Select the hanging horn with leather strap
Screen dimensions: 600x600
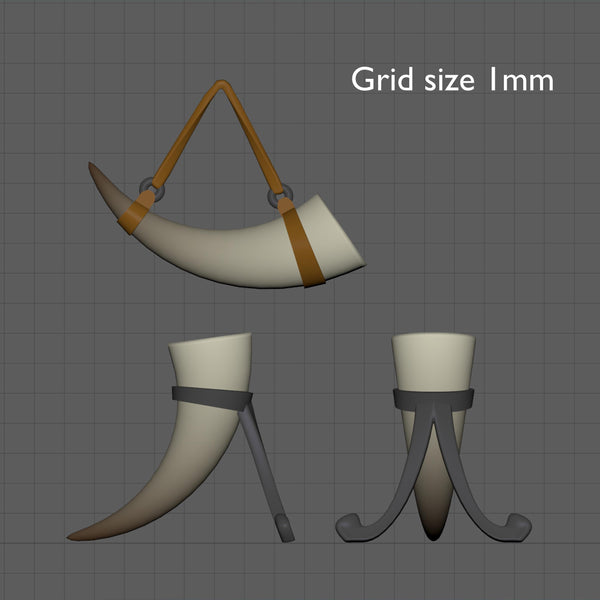pyautogui.click(x=227, y=184)
